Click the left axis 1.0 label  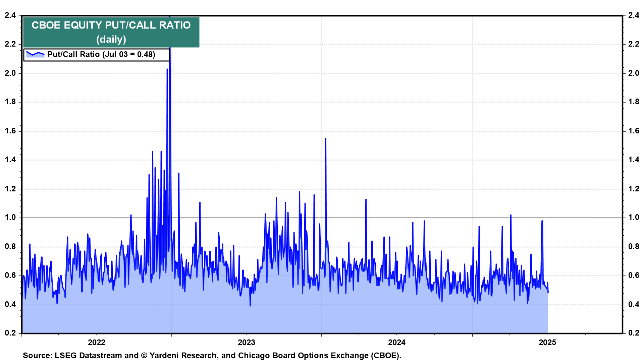point(10,218)
